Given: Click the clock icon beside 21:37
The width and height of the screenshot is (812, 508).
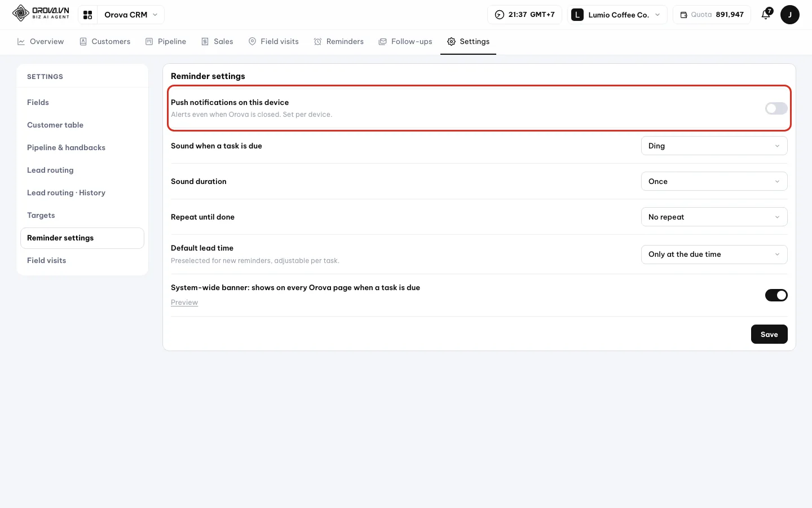Looking at the screenshot, I should point(499,15).
